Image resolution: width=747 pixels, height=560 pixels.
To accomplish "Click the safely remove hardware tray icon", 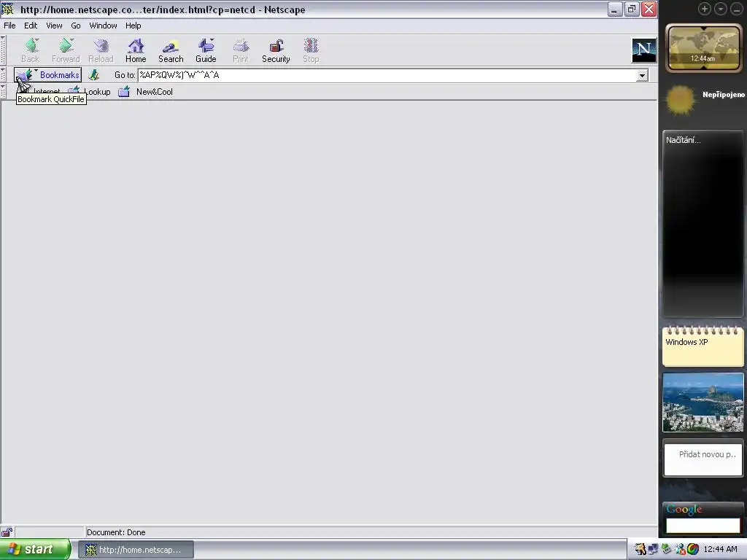I will tap(666, 549).
